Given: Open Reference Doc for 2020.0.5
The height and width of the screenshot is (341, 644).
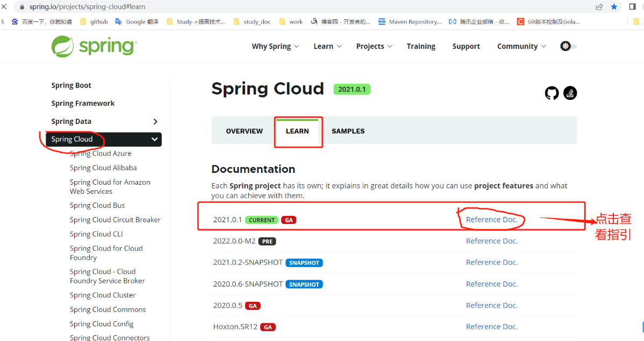Looking at the screenshot, I should coord(492,306).
